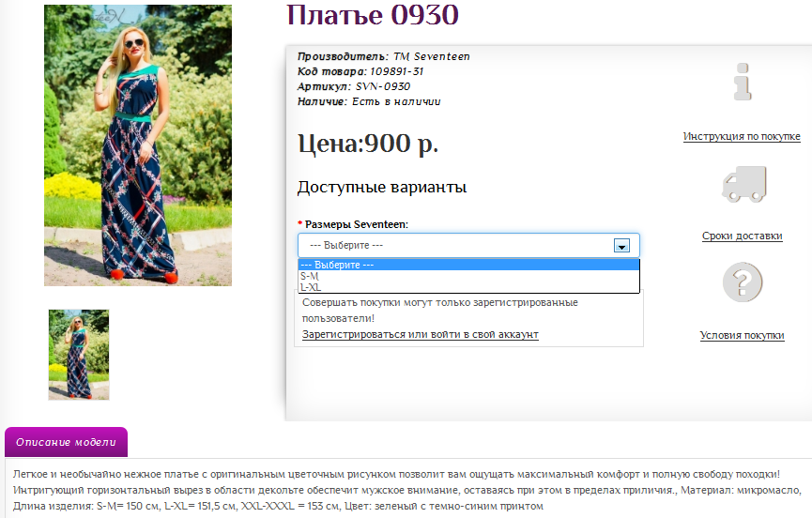Click the Цена:900 р. price text

point(368,144)
